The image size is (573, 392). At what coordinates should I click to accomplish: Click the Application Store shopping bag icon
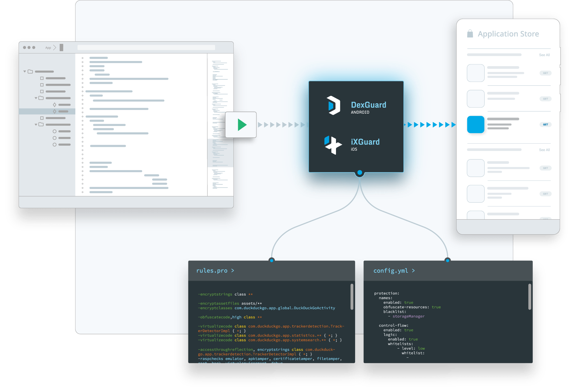tap(470, 34)
